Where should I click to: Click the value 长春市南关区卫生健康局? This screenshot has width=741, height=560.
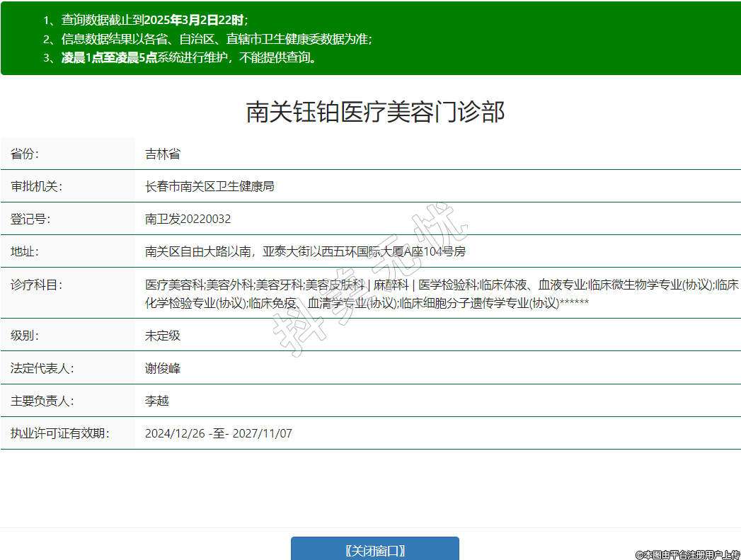(209, 186)
